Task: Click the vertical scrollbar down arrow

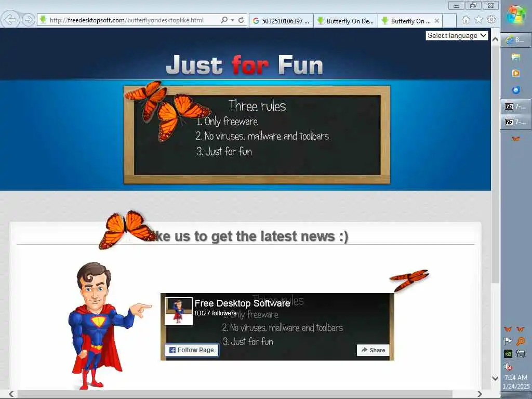Action: [x=495, y=378]
